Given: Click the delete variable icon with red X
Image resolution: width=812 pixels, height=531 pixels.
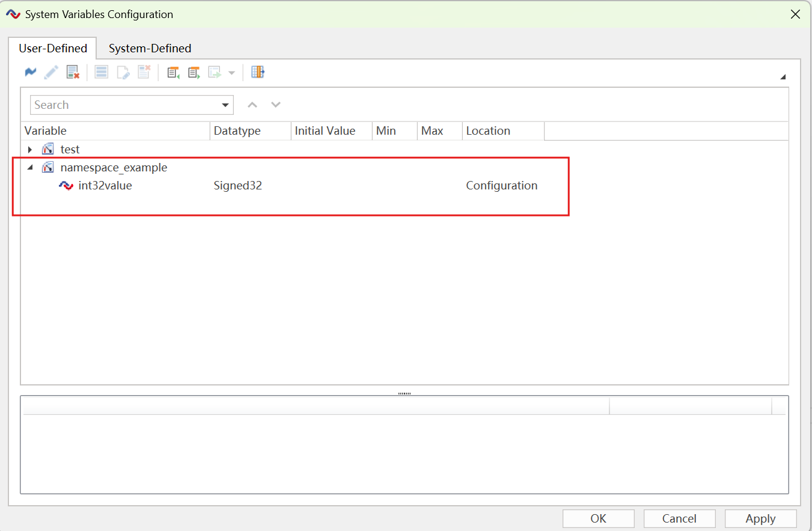Looking at the screenshot, I should 73,72.
